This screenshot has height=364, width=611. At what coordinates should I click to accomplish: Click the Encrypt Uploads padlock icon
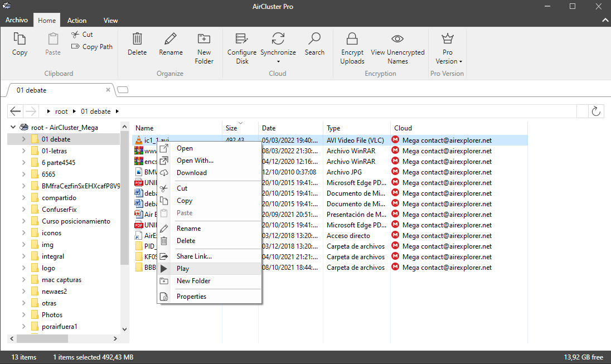(352, 39)
